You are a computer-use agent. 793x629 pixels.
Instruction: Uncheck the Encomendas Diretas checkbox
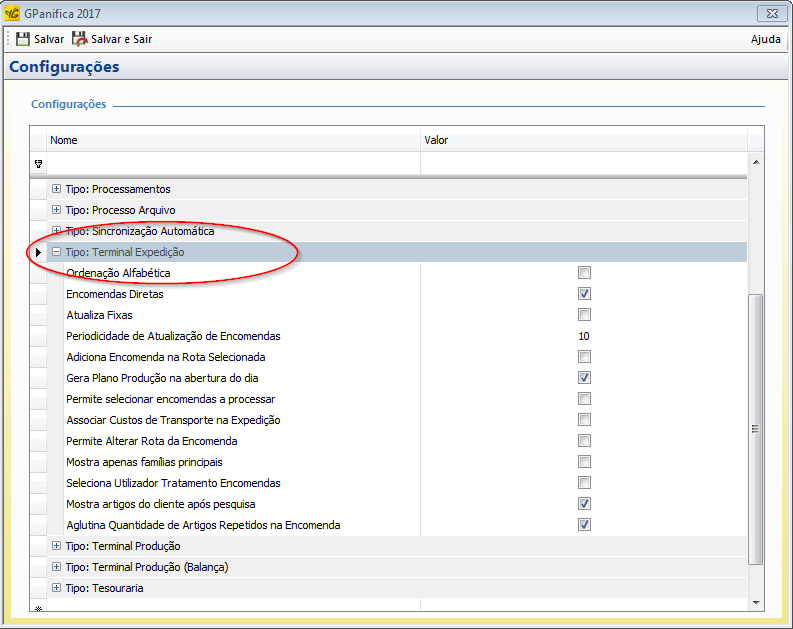(x=584, y=294)
